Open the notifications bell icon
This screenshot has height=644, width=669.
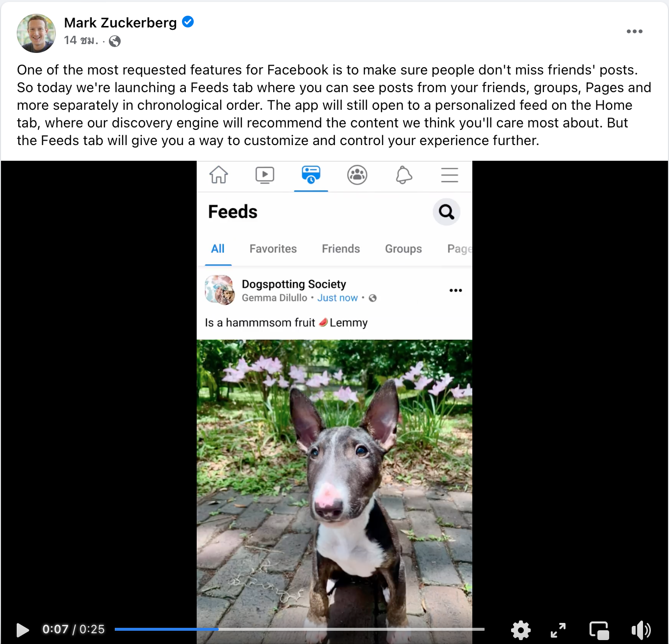(404, 175)
